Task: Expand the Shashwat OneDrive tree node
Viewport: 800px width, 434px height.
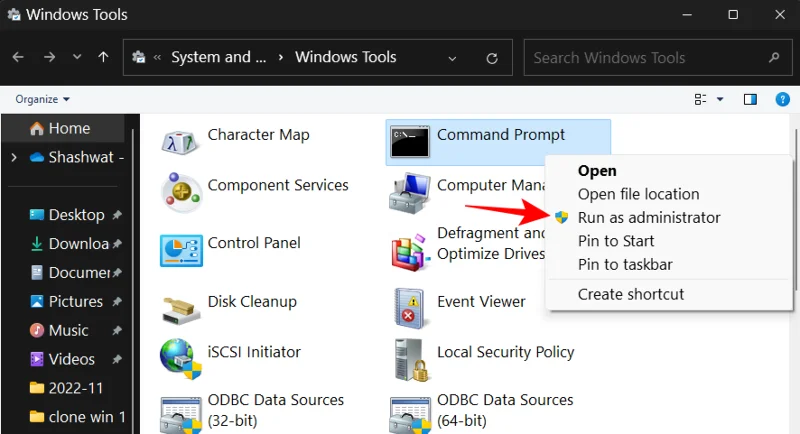Action: (13, 157)
